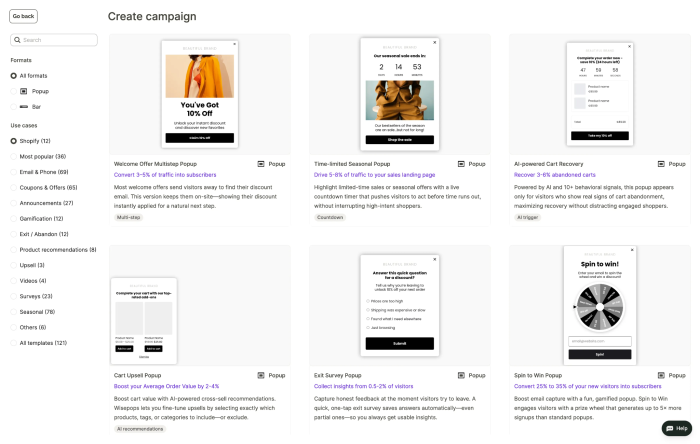This screenshot has height=444, width=700.
Task: Click the Popup icon on Welcome Offer card
Action: coord(261,164)
